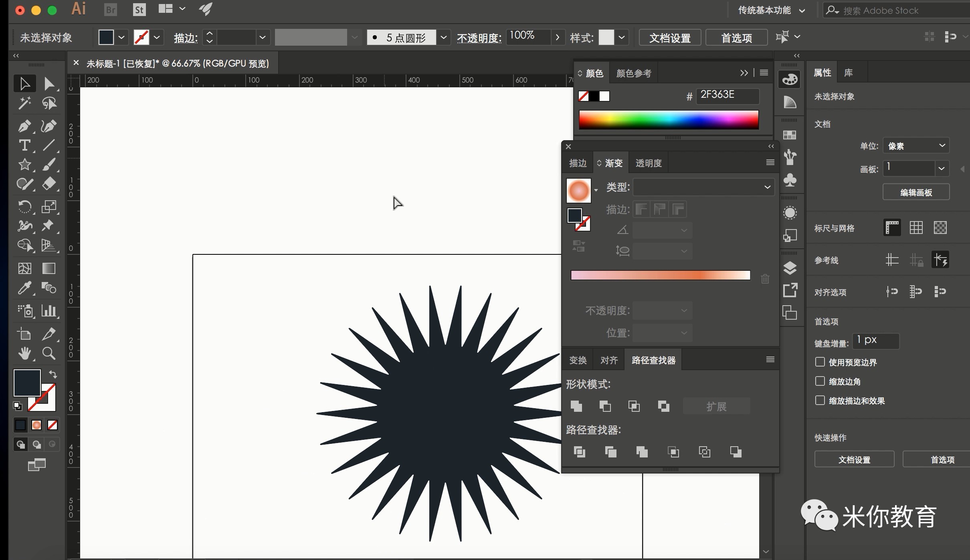Select the Hand tool
The image size is (970, 560).
tap(24, 353)
